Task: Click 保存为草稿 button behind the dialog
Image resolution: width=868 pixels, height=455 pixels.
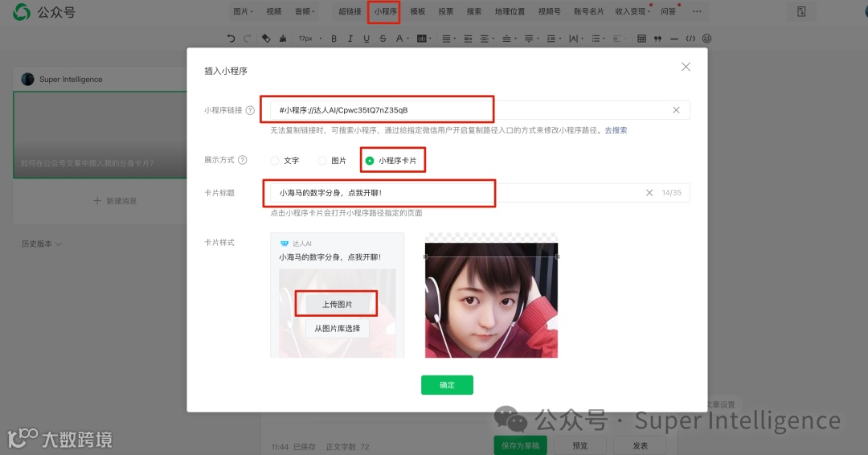Action: click(520, 445)
